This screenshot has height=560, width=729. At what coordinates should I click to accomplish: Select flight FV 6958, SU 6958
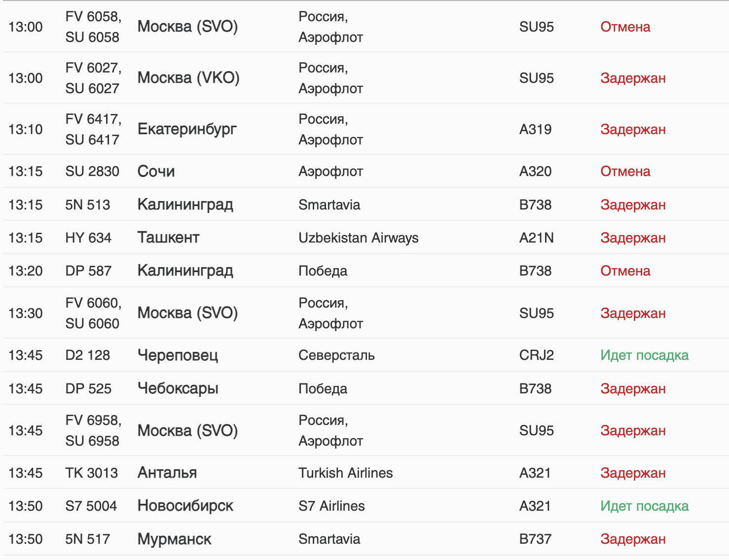tap(93, 430)
